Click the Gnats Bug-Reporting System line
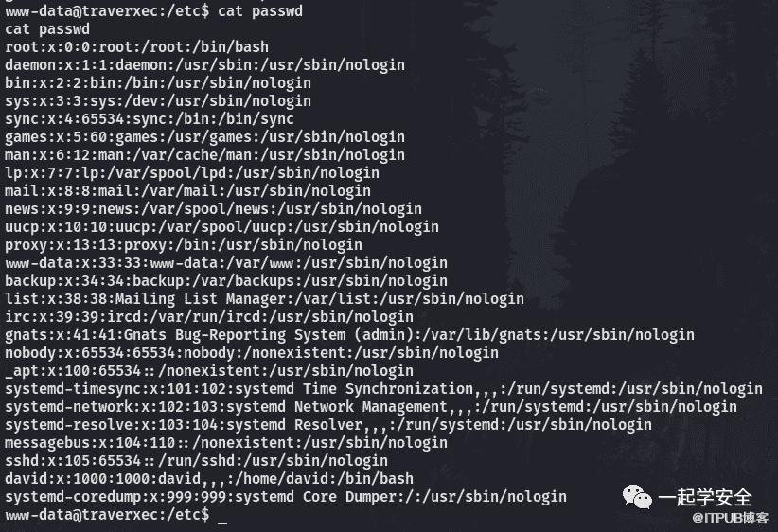This screenshot has height=532, width=778. (349, 335)
